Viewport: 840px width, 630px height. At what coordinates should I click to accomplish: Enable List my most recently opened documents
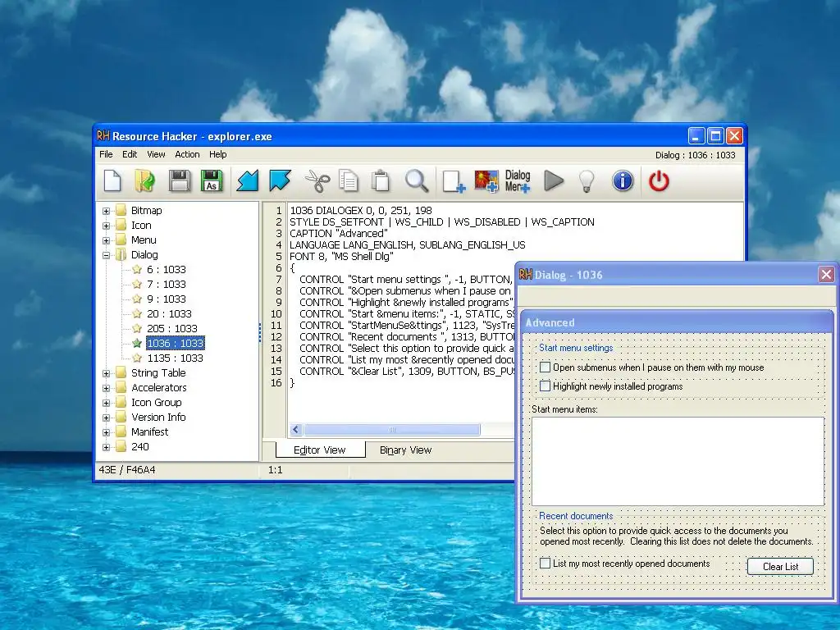(x=545, y=563)
